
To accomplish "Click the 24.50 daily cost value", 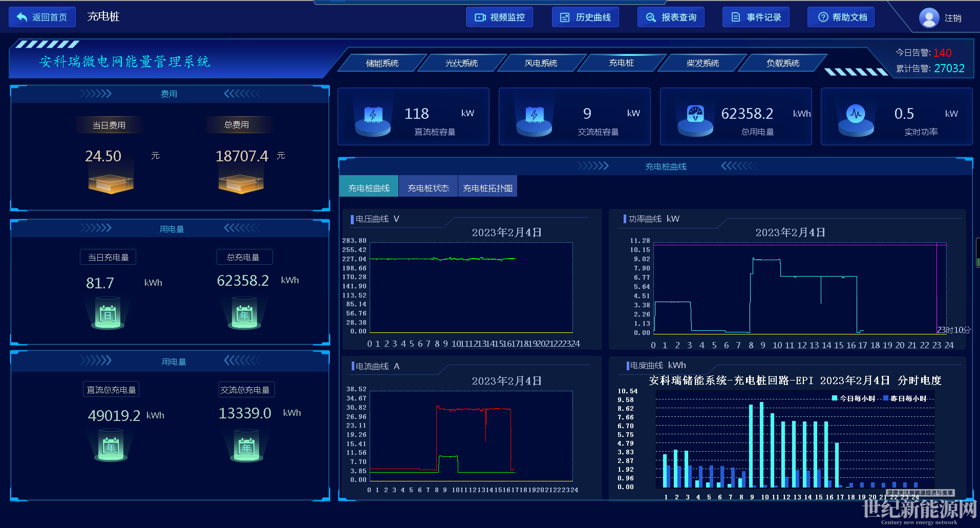I will pyautogui.click(x=103, y=156).
